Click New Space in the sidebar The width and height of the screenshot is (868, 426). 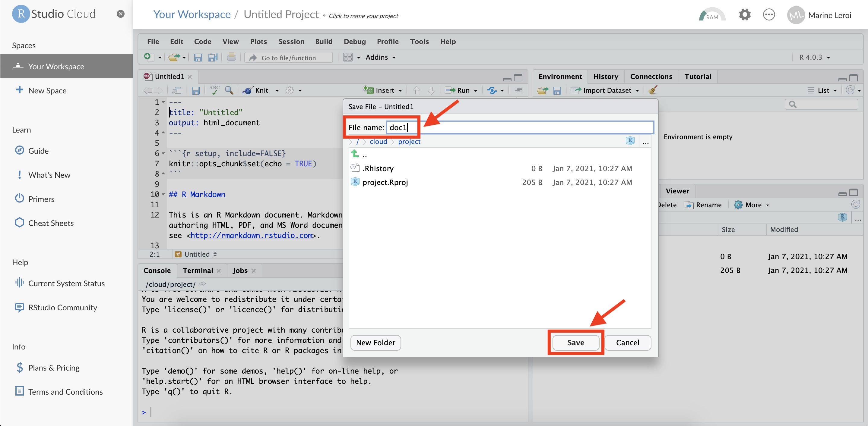[41, 90]
